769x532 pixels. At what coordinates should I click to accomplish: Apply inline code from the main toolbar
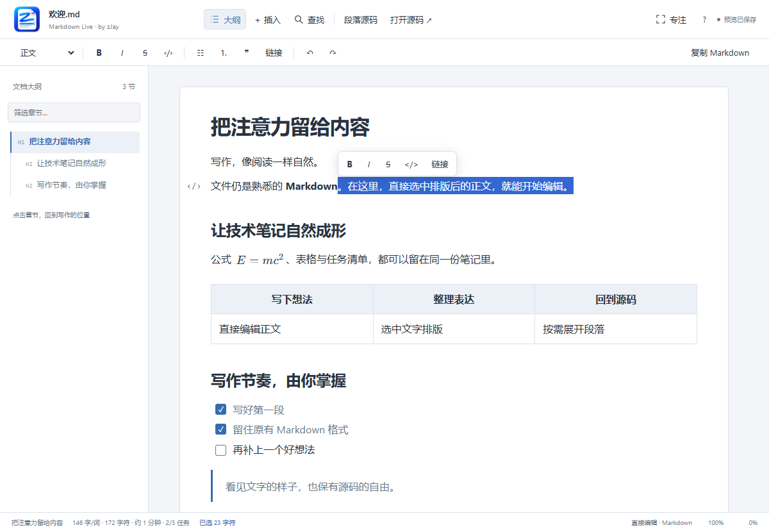169,53
